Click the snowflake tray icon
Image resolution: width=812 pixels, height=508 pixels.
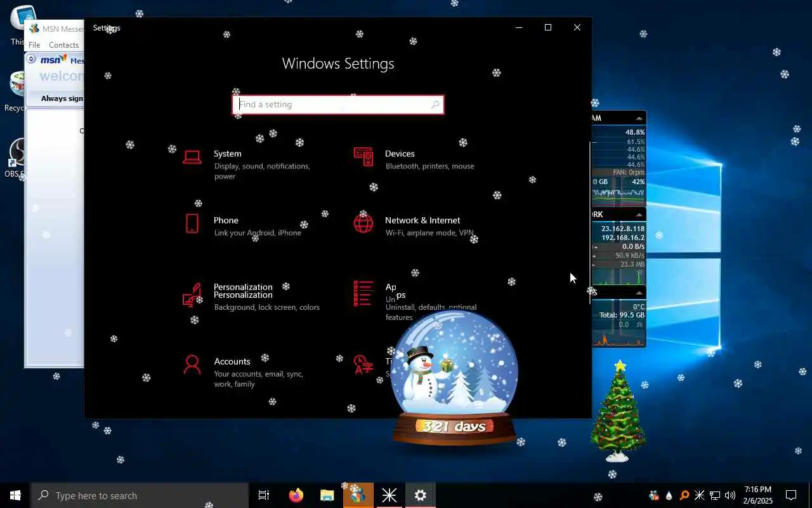coord(699,495)
